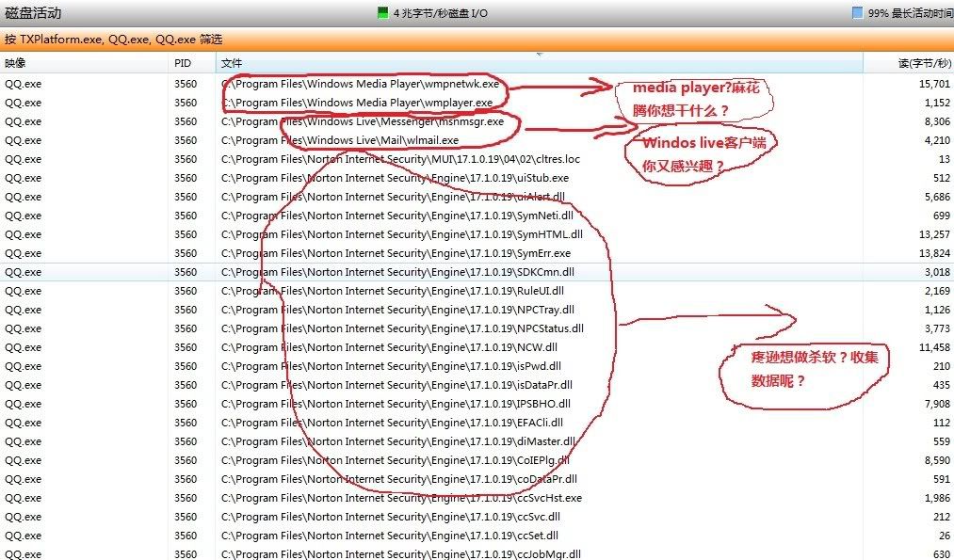Click PID 3560 in the wlmail.exe row
This screenshot has height=560, width=954.
point(186,140)
